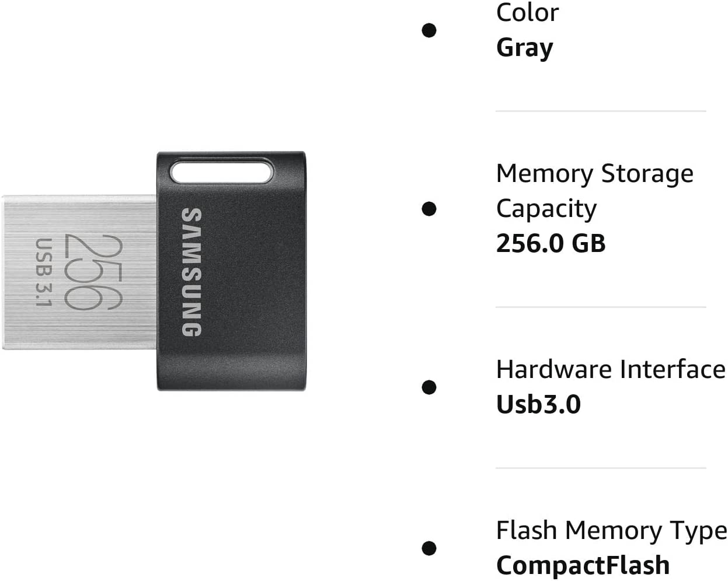
Task: Select the Gray color value
Action: coord(524,48)
